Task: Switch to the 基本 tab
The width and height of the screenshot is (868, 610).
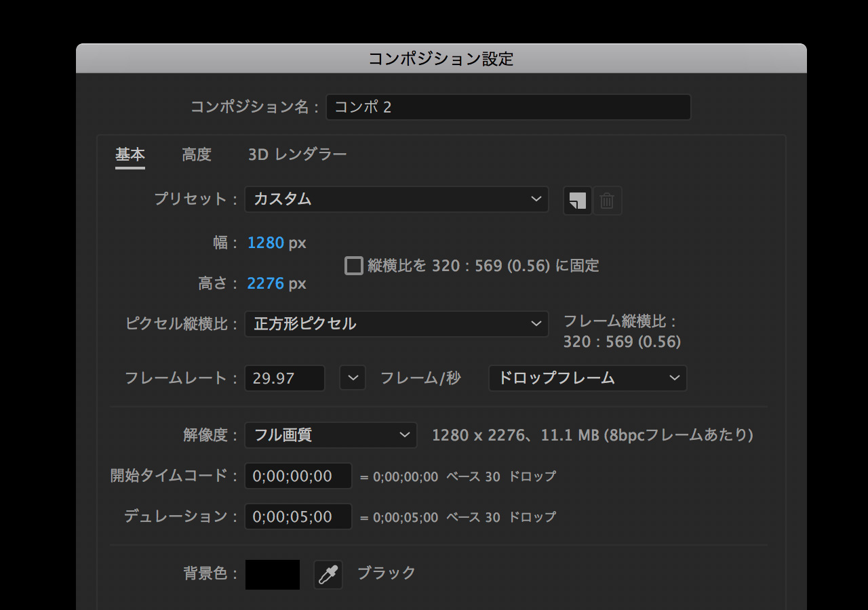Action: click(130, 155)
